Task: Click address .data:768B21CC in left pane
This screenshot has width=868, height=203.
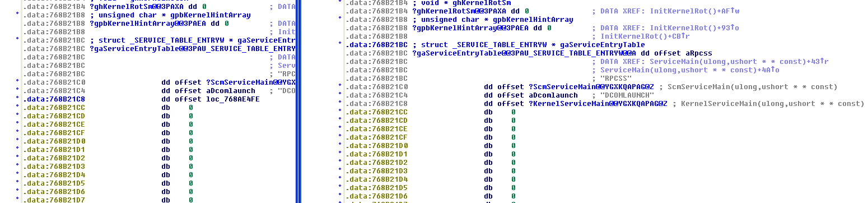Action: point(54,107)
